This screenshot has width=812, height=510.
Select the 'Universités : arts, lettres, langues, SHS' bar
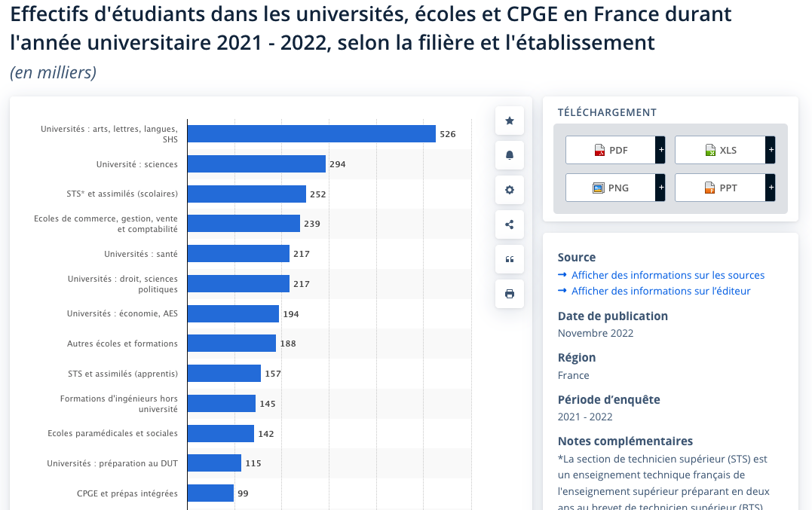[x=309, y=133]
